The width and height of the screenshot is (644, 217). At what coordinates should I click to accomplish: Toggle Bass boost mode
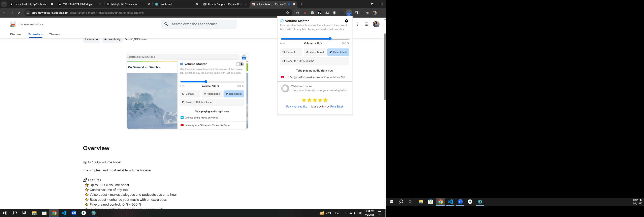click(x=338, y=52)
